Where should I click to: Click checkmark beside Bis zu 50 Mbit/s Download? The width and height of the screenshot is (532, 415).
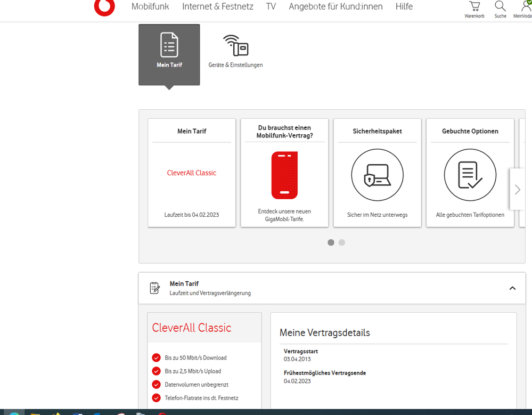tap(156, 357)
